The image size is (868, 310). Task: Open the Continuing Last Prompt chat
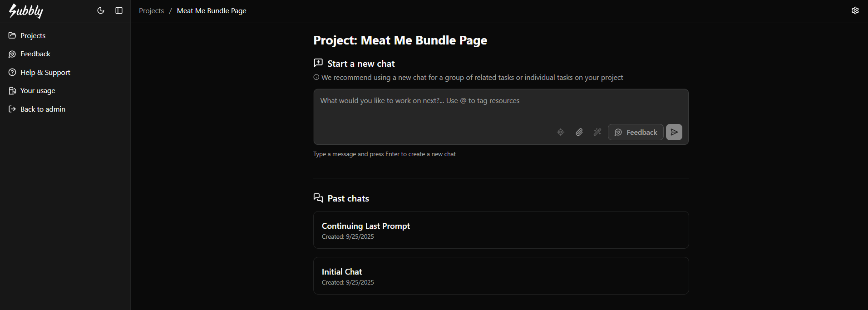(x=501, y=230)
